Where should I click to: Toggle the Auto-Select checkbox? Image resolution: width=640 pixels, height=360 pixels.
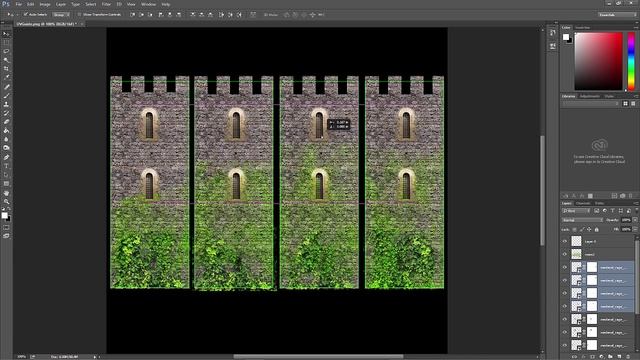(x=26, y=15)
